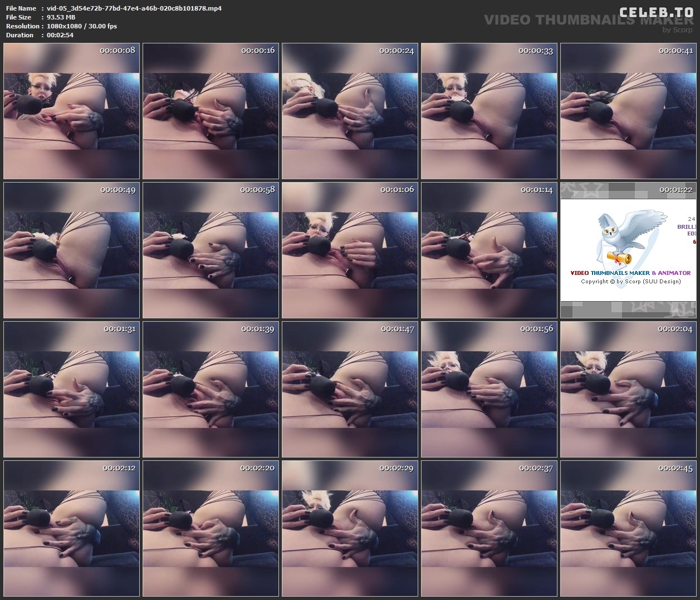Screen dimensions: 700x600
Task: Select the frame stamped 00:00:58
Action: pyautogui.click(x=211, y=250)
